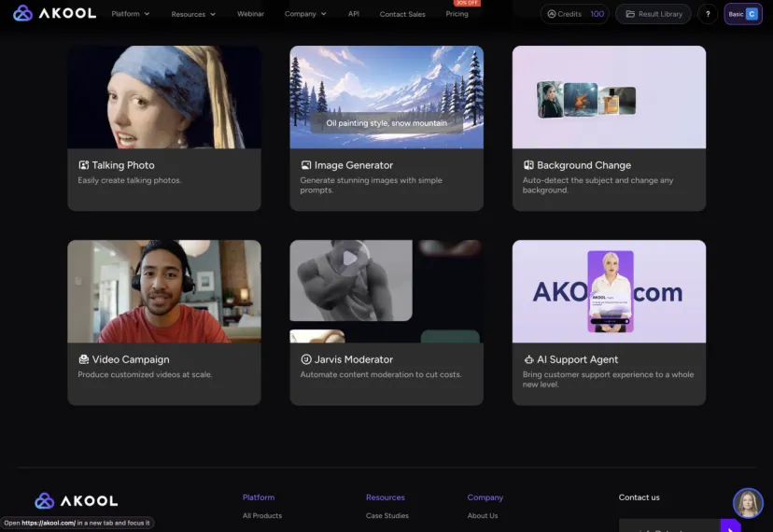Click the Background Change card icon

click(528, 165)
